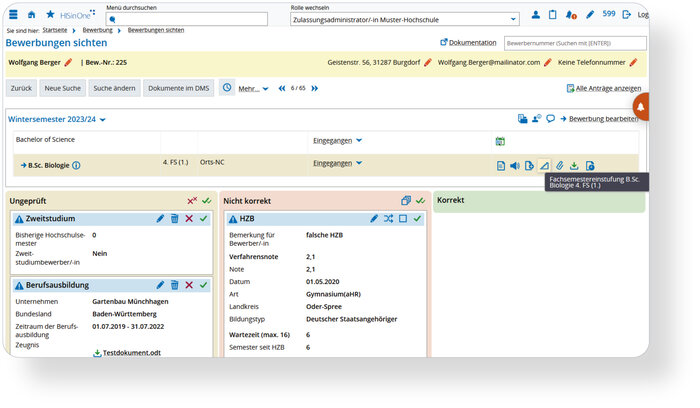Mark all Nicht korrekt items as correct
Screen dimensions: 700x408
click(x=421, y=201)
